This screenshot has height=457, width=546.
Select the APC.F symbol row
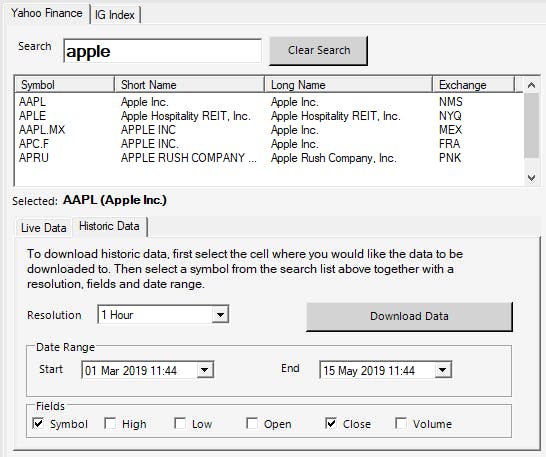click(x=34, y=144)
